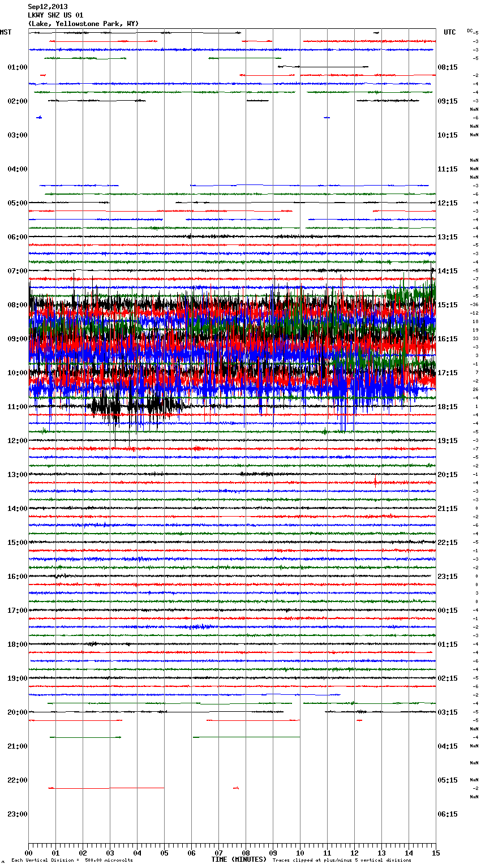Click the 03:15 UTC time label
The width and height of the screenshot is (481, 868).
[x=448, y=712]
